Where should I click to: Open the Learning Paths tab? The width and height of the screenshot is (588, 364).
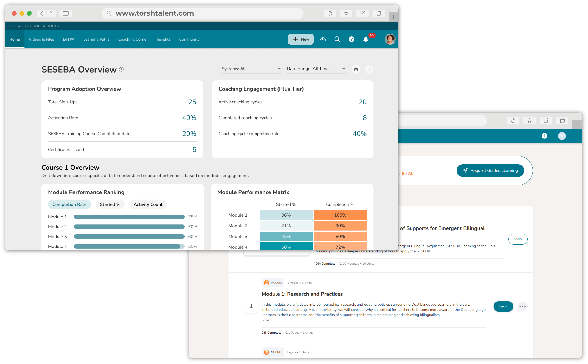(96, 39)
